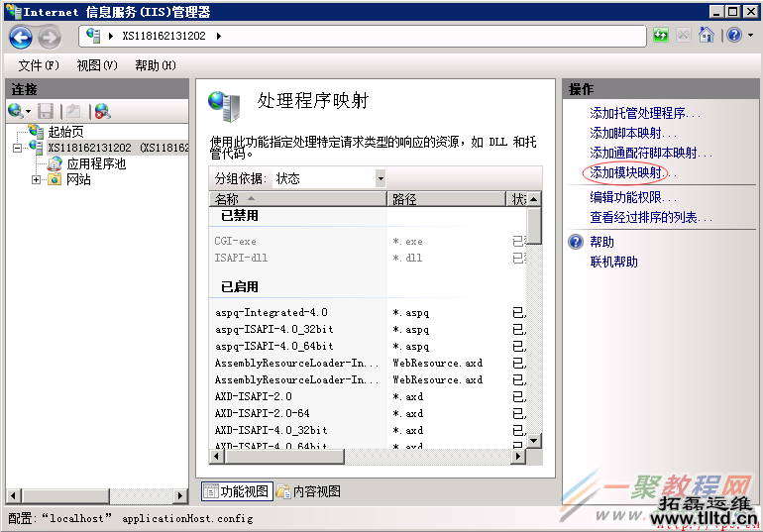Click 查看经过排序的列表... action link
The width and height of the screenshot is (763, 532).
(x=651, y=217)
